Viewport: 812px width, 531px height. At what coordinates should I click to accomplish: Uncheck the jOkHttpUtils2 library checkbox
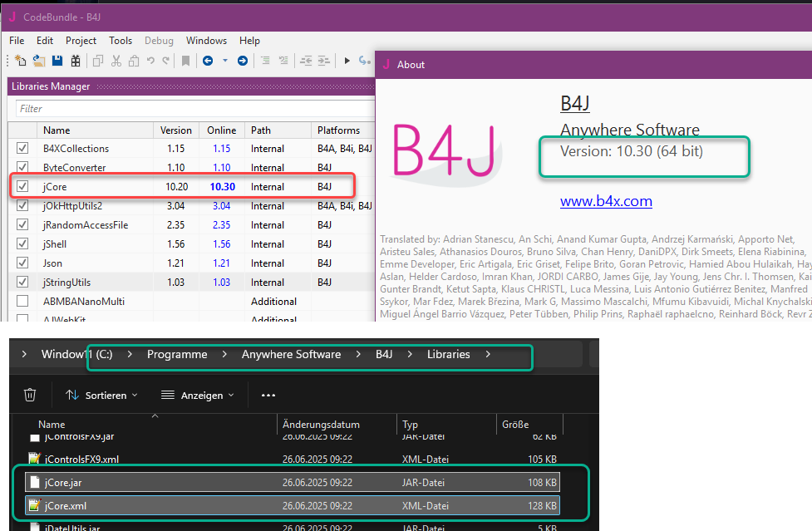pyautogui.click(x=22, y=205)
